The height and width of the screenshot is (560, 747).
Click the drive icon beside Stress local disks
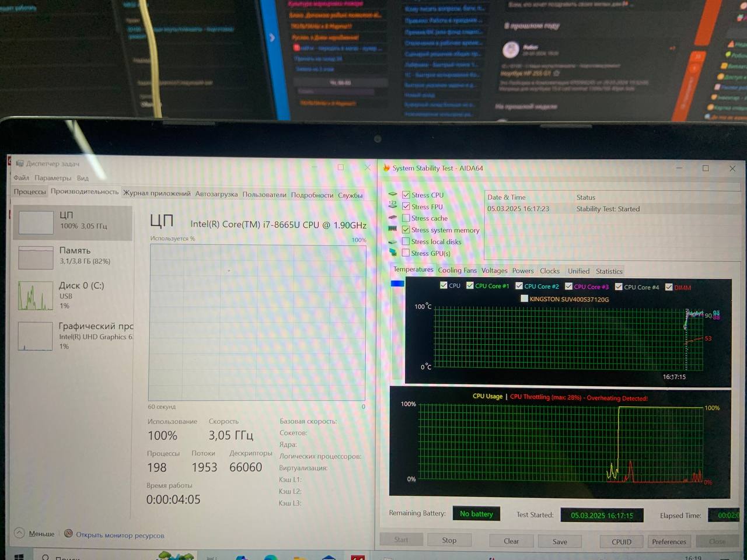[x=393, y=241]
